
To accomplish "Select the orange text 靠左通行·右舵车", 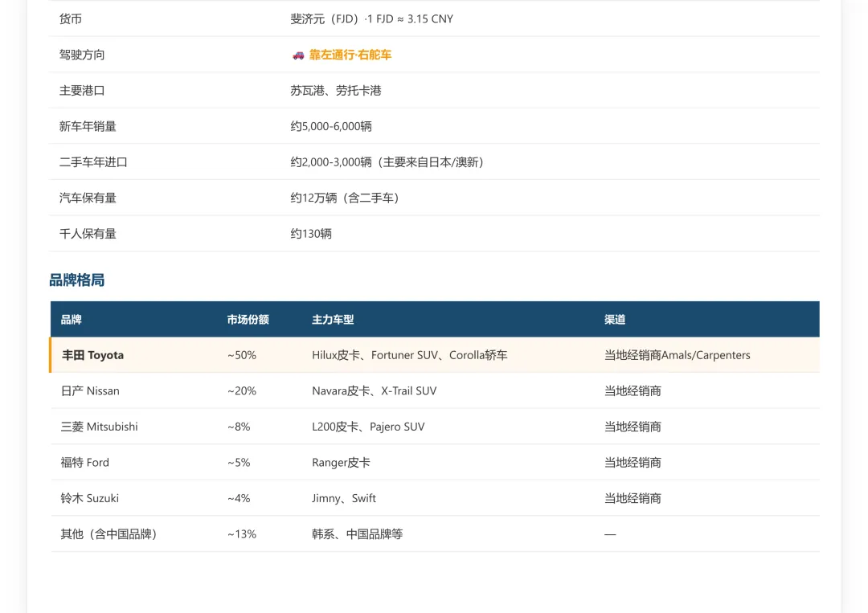I will [350, 55].
